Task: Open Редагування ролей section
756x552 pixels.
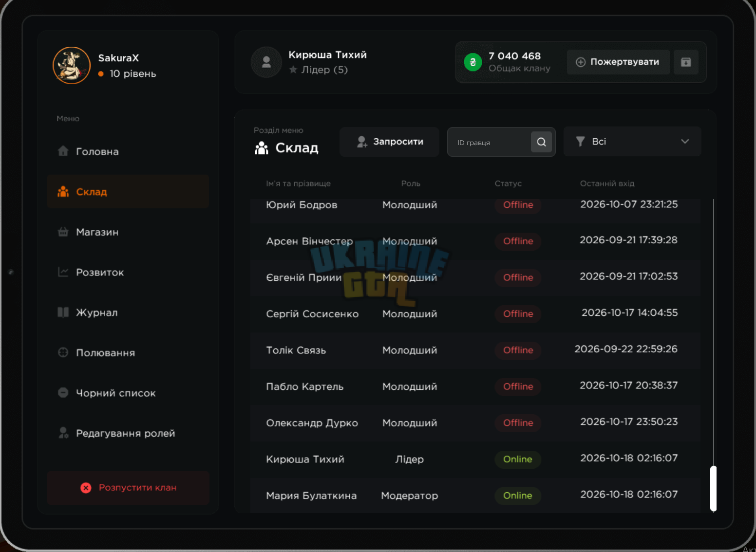Action: 128,433
